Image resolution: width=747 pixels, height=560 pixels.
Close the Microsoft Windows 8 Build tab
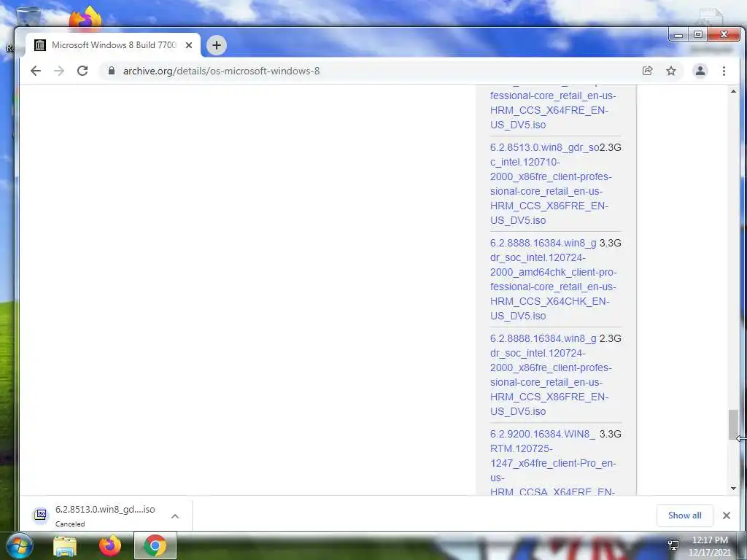[189, 45]
